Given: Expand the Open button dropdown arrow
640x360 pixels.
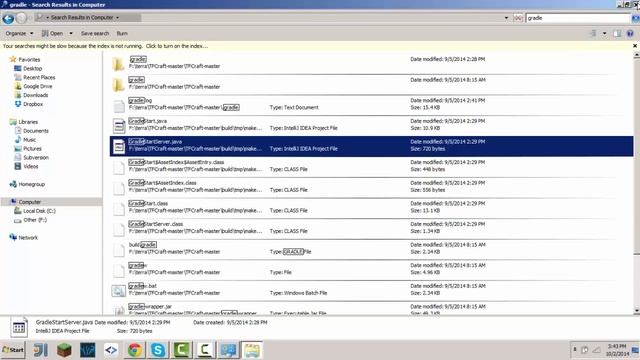Looking at the screenshot, I should (x=71, y=33).
